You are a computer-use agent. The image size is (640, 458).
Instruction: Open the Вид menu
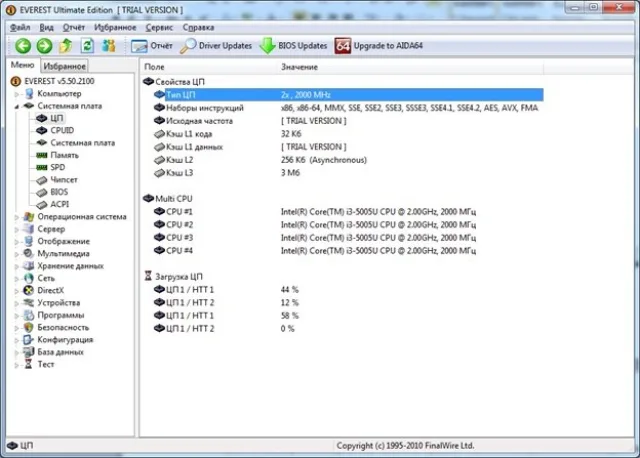[x=47, y=27]
